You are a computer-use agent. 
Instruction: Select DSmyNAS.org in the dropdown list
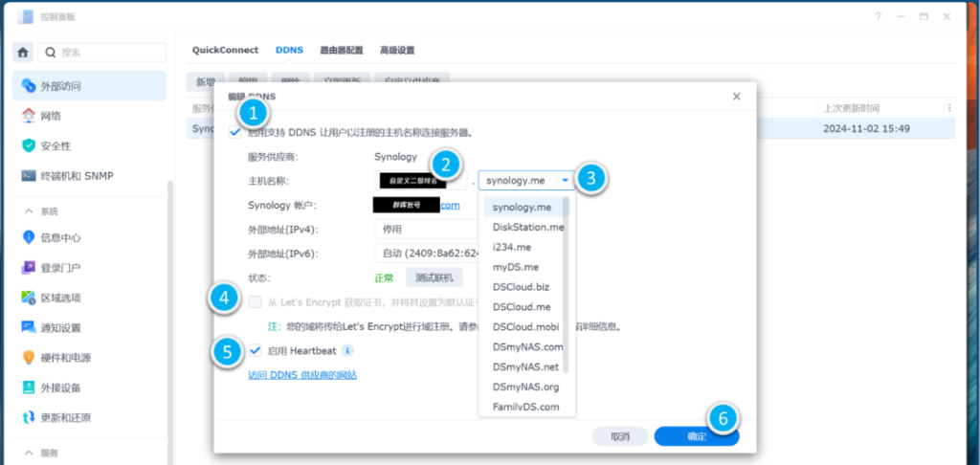click(x=525, y=387)
